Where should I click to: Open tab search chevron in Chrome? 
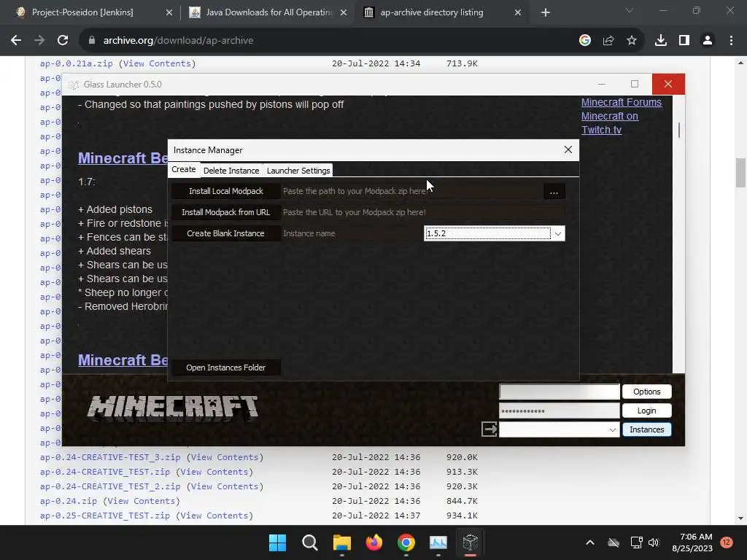pyautogui.click(x=630, y=10)
